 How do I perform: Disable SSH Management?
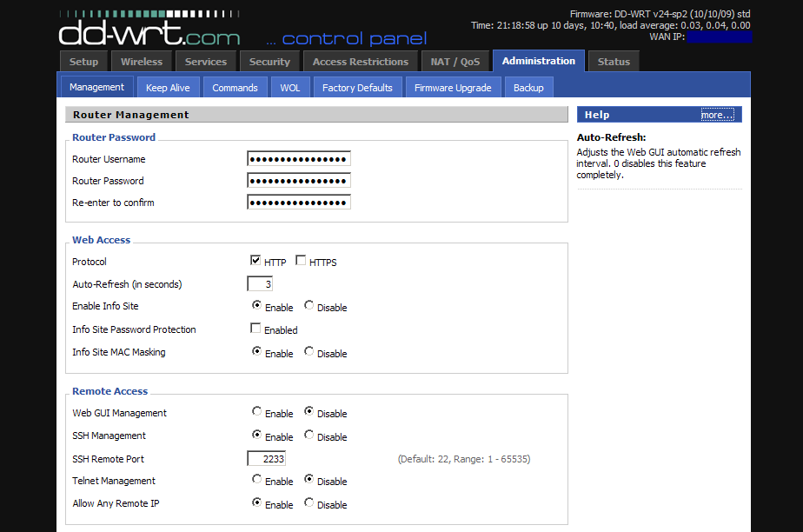[309, 435]
